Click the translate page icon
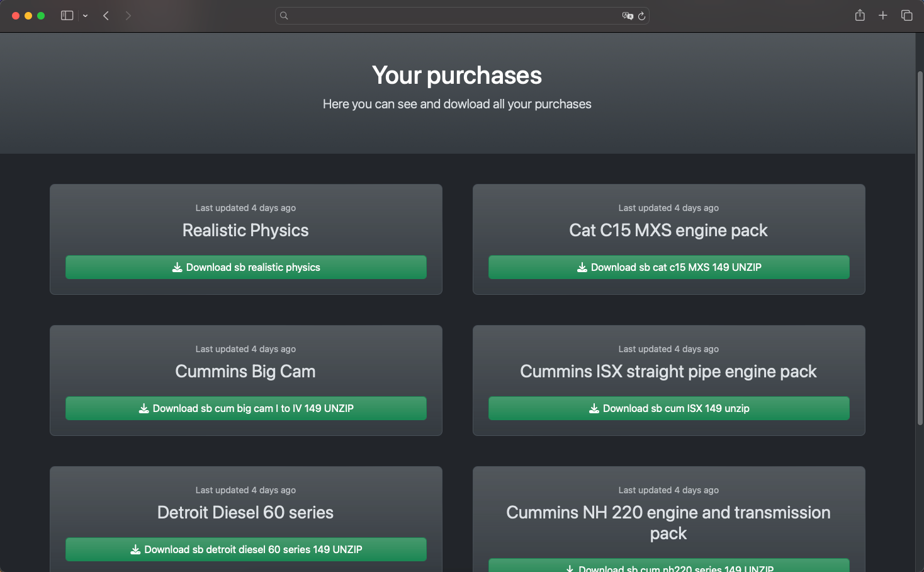Image resolution: width=924 pixels, height=572 pixels. pyautogui.click(x=628, y=16)
